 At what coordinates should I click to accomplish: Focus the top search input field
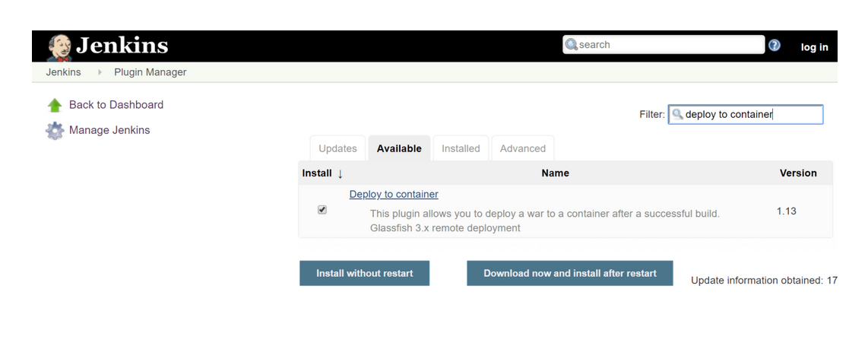pyautogui.click(x=664, y=45)
